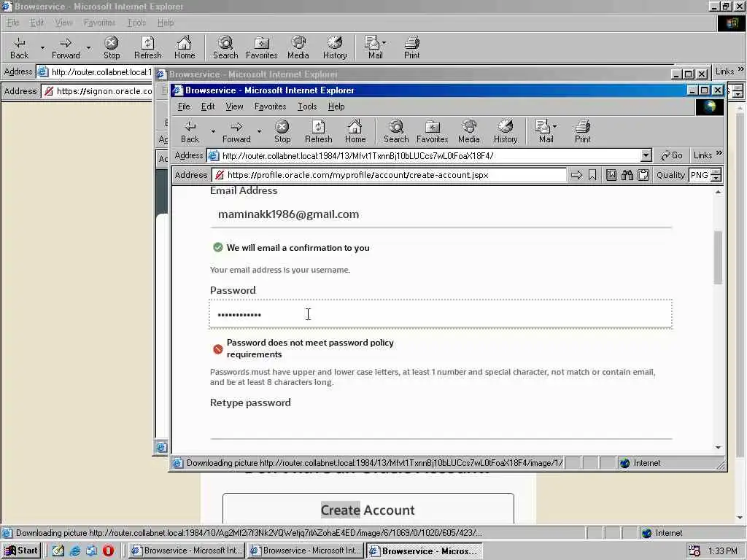Open Favorites icon in the front window toolbar

coord(432,131)
